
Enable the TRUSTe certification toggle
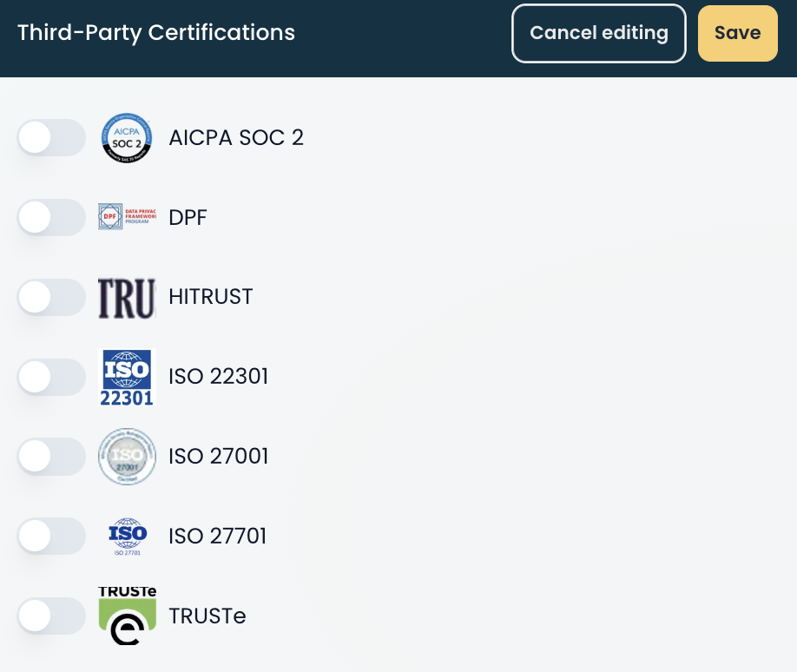click(51, 616)
